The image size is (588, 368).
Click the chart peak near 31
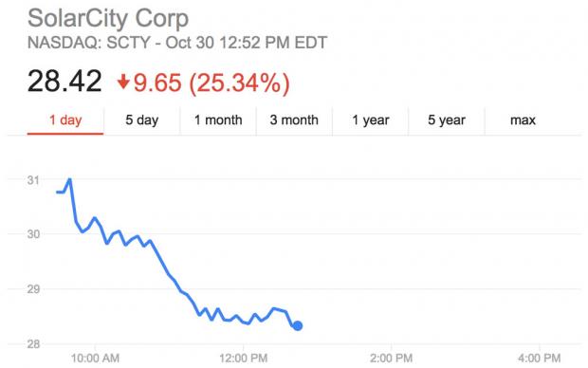(69, 179)
